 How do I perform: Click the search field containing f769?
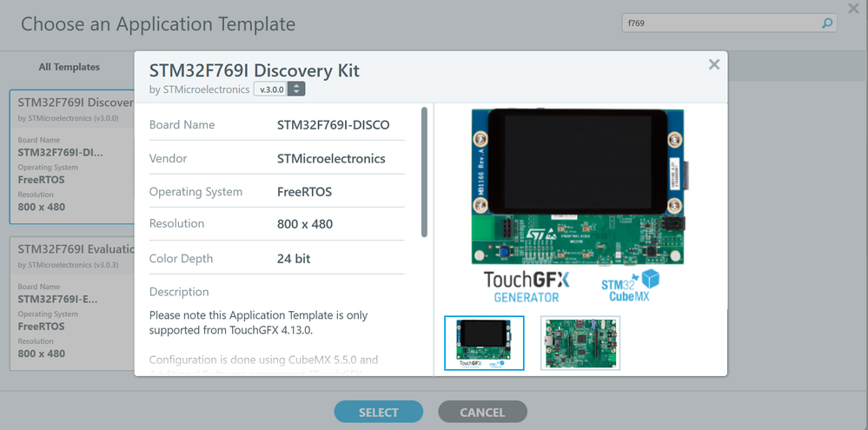729,23
